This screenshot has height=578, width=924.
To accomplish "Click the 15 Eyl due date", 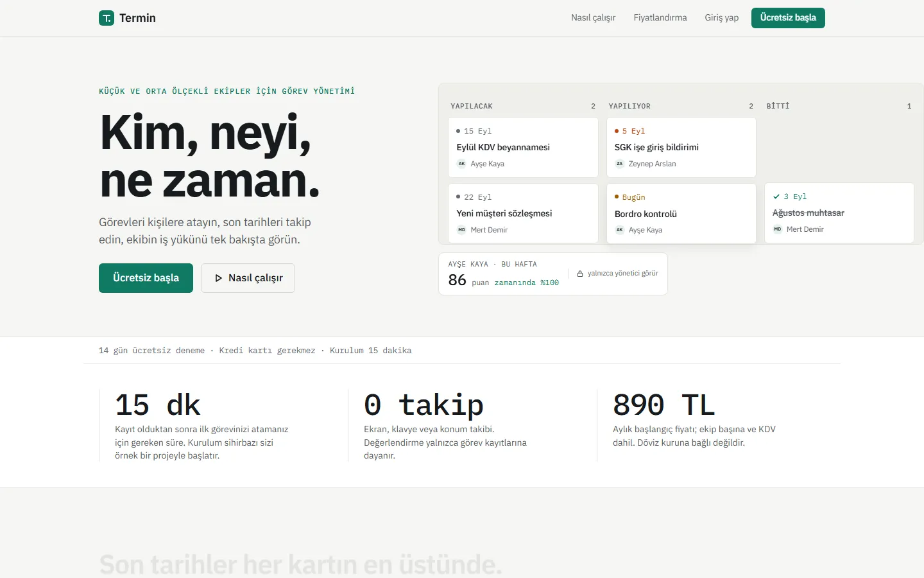I will click(478, 131).
